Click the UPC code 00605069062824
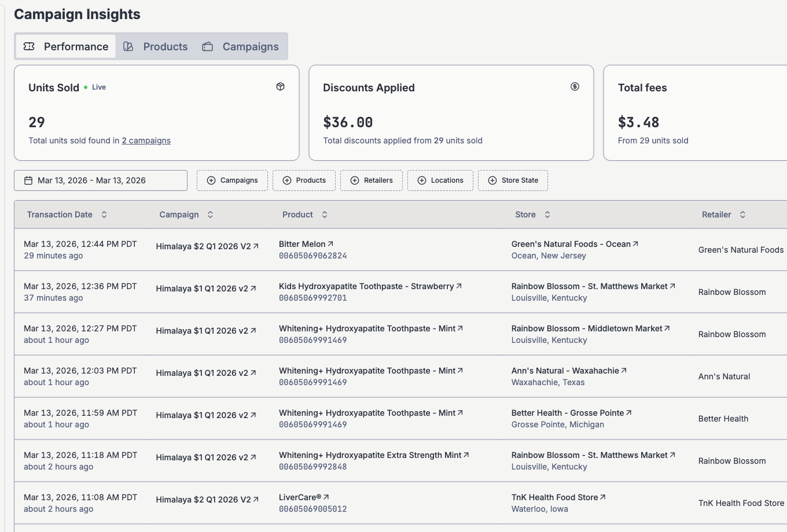 (x=313, y=256)
